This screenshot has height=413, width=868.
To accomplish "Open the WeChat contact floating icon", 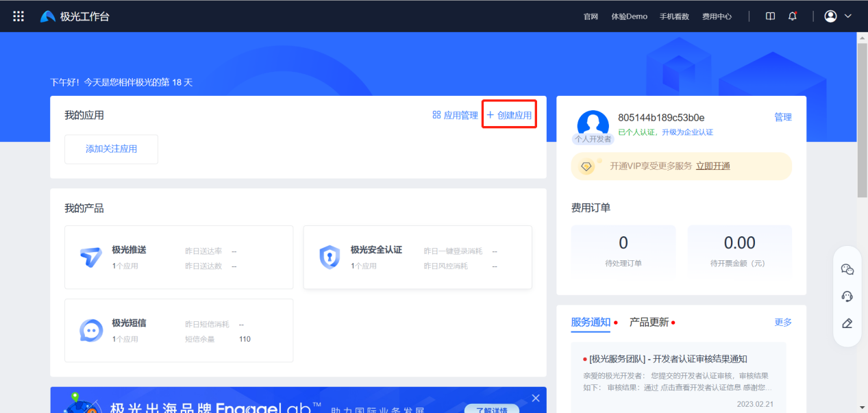I will coord(847,269).
